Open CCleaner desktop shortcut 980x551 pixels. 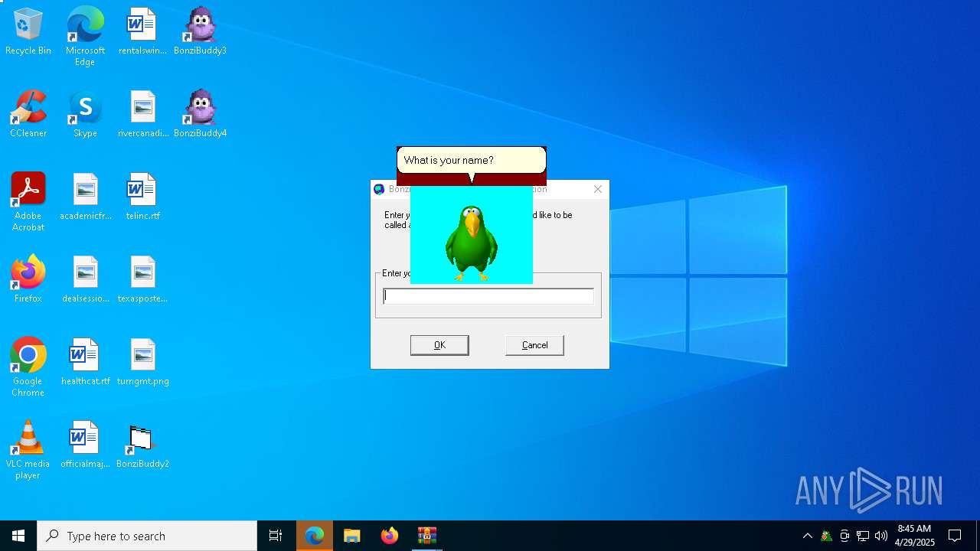pos(28,115)
